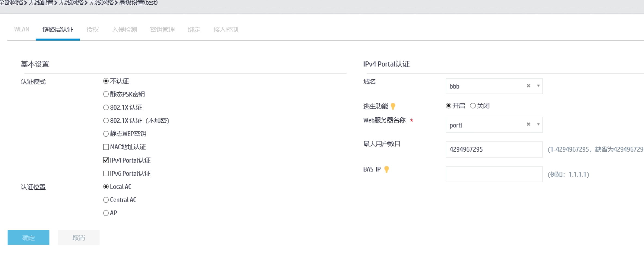Click the BAS-IP input field
The image size is (644, 263).
coord(494,174)
